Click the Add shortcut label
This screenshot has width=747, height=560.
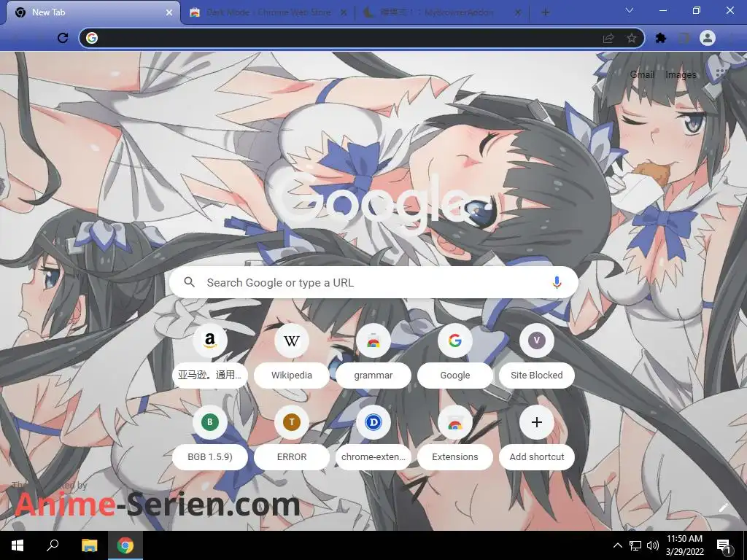click(x=536, y=456)
